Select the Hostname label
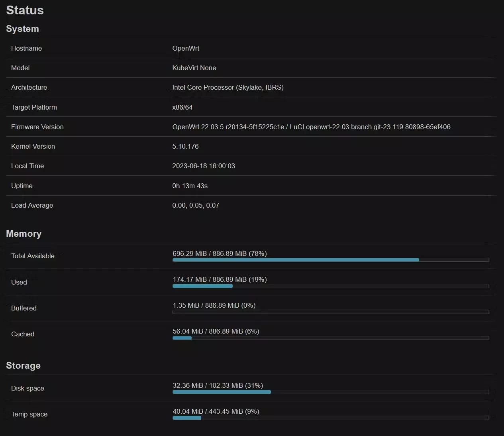This screenshot has width=504, height=436. click(26, 48)
